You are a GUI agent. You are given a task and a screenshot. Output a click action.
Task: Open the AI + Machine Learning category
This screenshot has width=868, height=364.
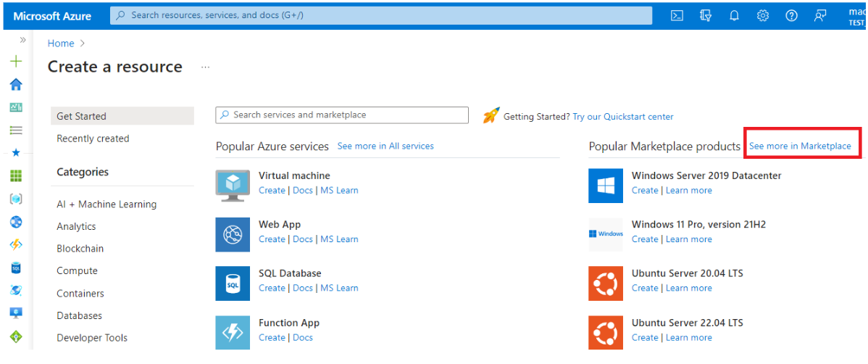[107, 204]
